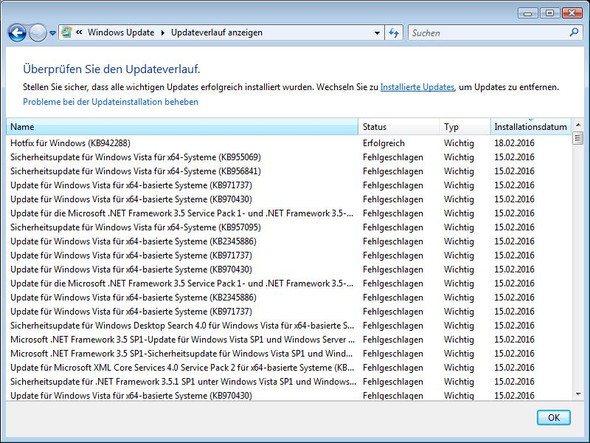Select Updateverlauf anzeigen breadcrumb
This screenshot has height=443, width=590.
coord(217,33)
